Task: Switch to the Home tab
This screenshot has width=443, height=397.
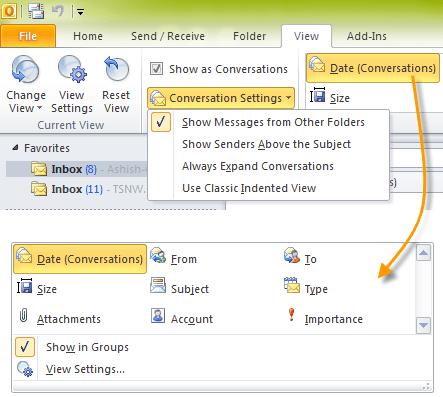Action: 88,36
